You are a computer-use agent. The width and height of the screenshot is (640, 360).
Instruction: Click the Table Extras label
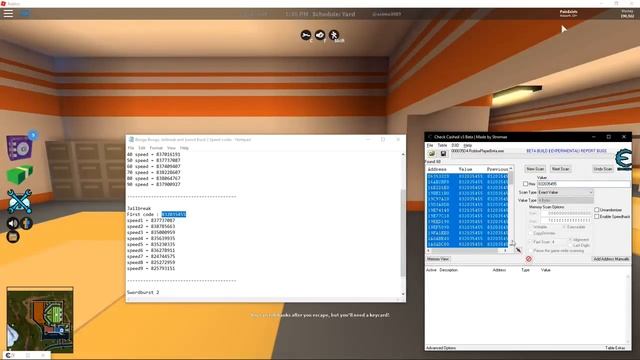[615, 348]
